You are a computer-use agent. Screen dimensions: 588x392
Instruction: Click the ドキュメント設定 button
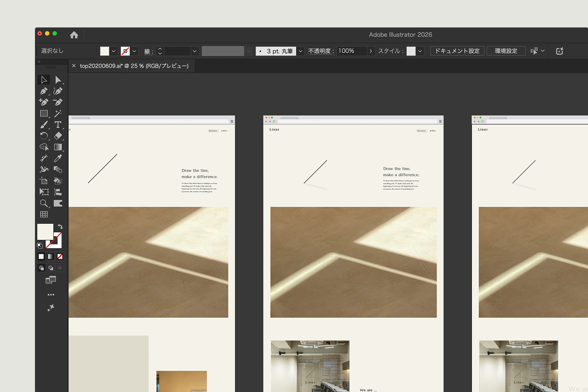[457, 51]
